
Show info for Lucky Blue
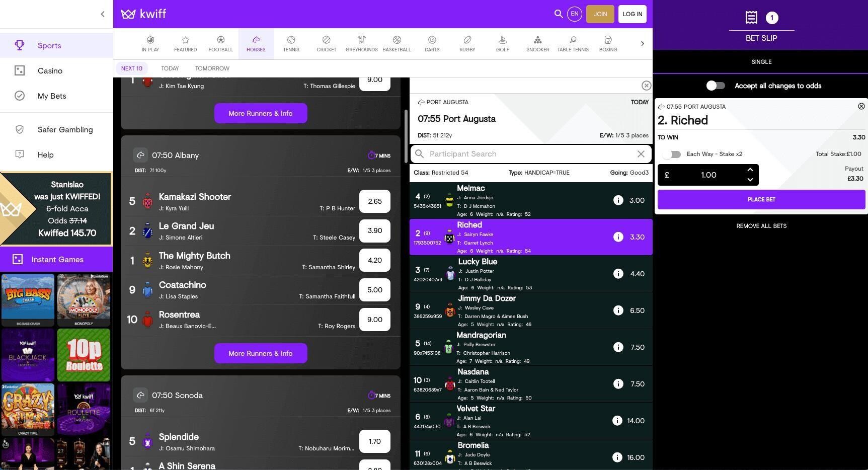618,274
